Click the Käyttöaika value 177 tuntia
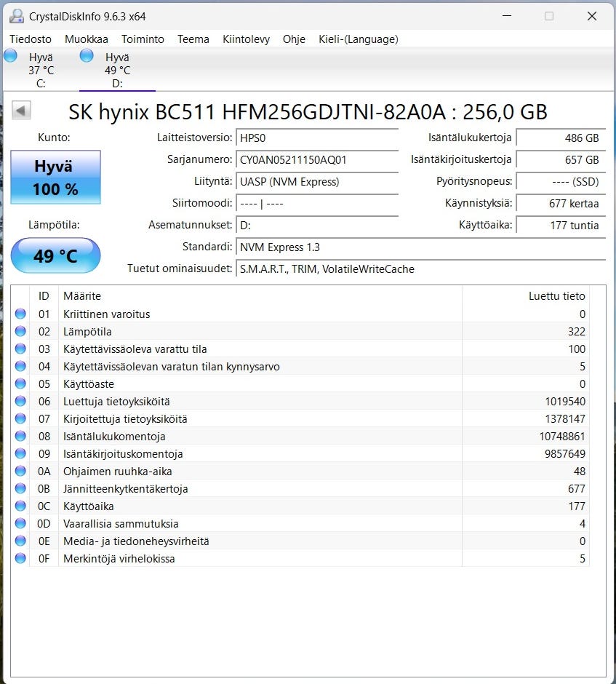Screen dimensions: 616x684 [561, 225]
